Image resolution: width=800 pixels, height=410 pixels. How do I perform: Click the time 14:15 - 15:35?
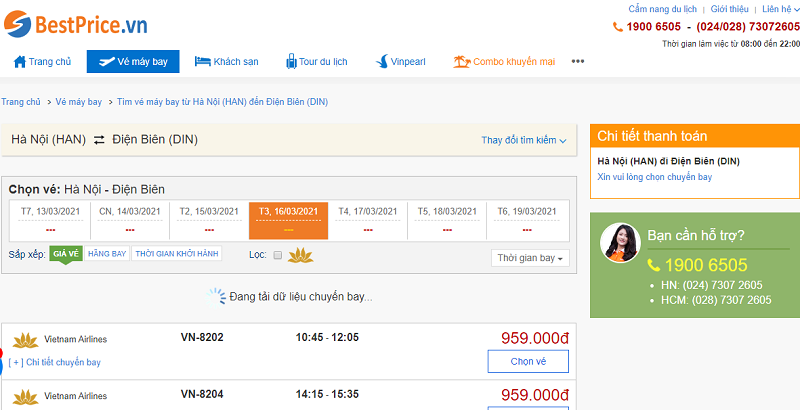(327, 394)
